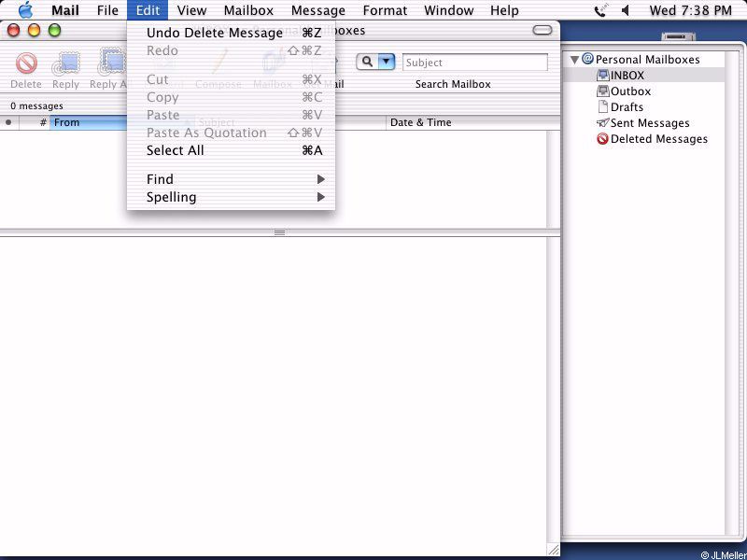Sort messages by the From column
747x560 pixels.
89,122
